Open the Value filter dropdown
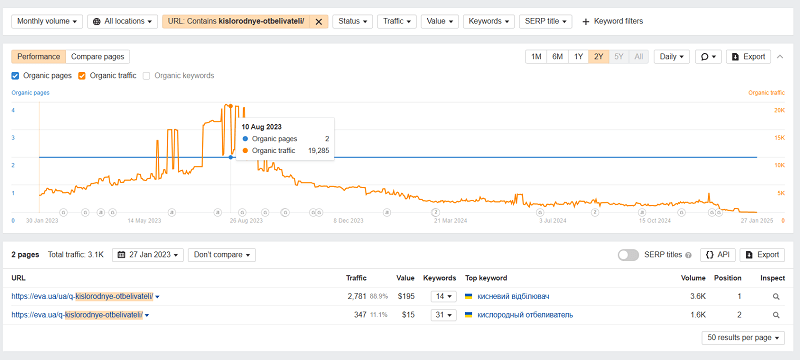This screenshot has width=800, height=360. (440, 21)
